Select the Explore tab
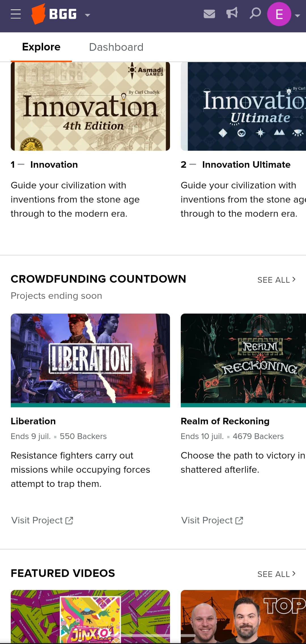 pyautogui.click(x=41, y=47)
